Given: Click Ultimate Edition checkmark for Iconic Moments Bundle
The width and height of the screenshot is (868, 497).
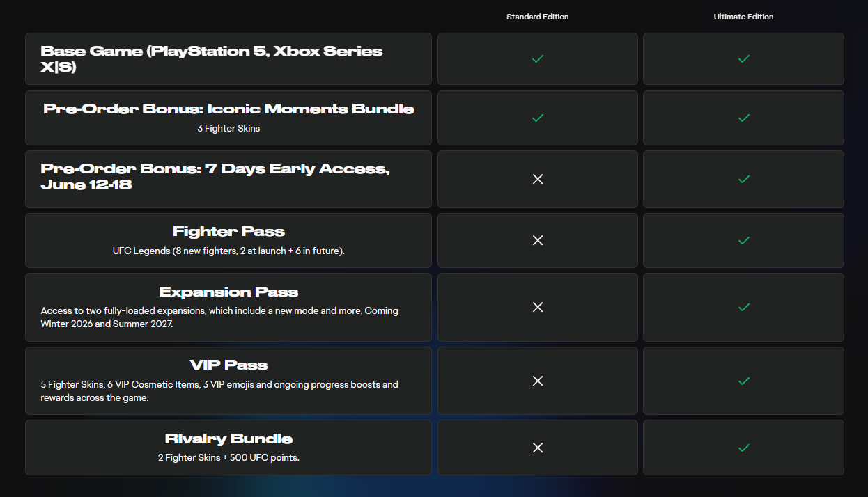Looking at the screenshot, I should (743, 118).
